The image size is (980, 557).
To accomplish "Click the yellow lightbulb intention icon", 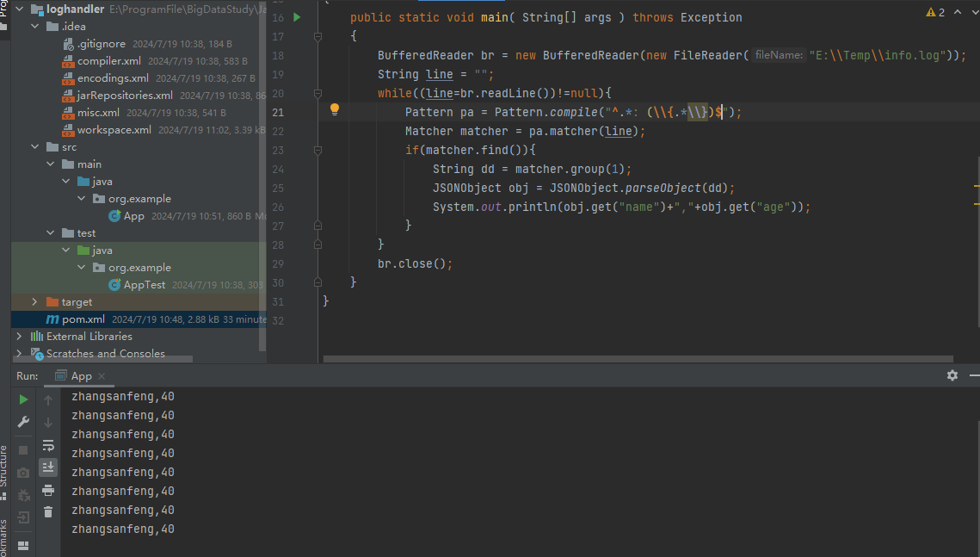I will [335, 109].
